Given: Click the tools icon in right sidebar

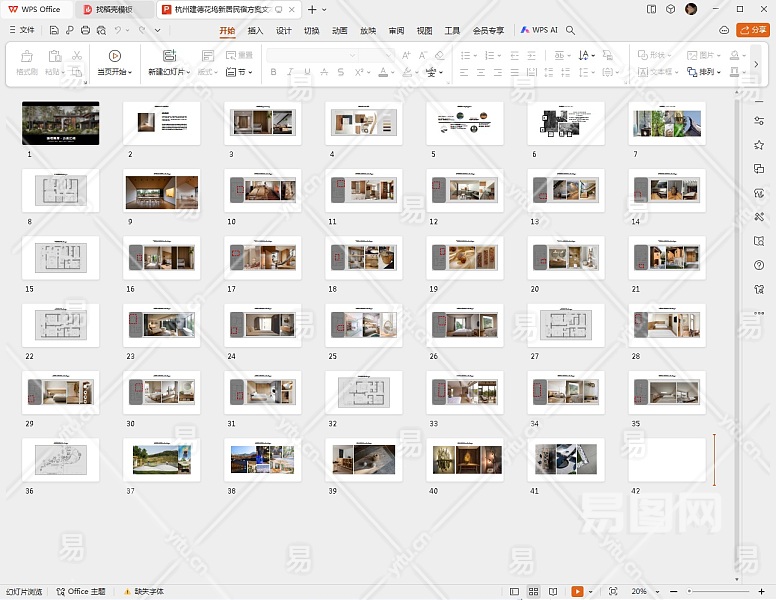Looking at the screenshot, I should (759, 217).
